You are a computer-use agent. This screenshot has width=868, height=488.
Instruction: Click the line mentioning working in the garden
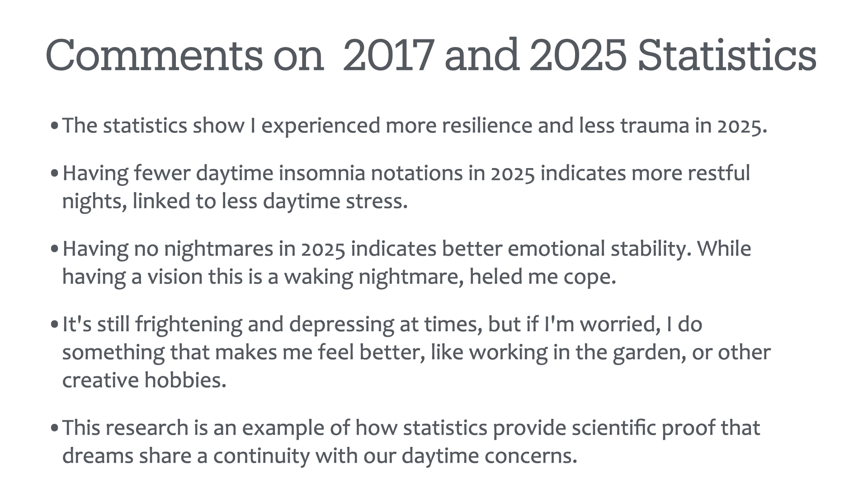click(416, 352)
